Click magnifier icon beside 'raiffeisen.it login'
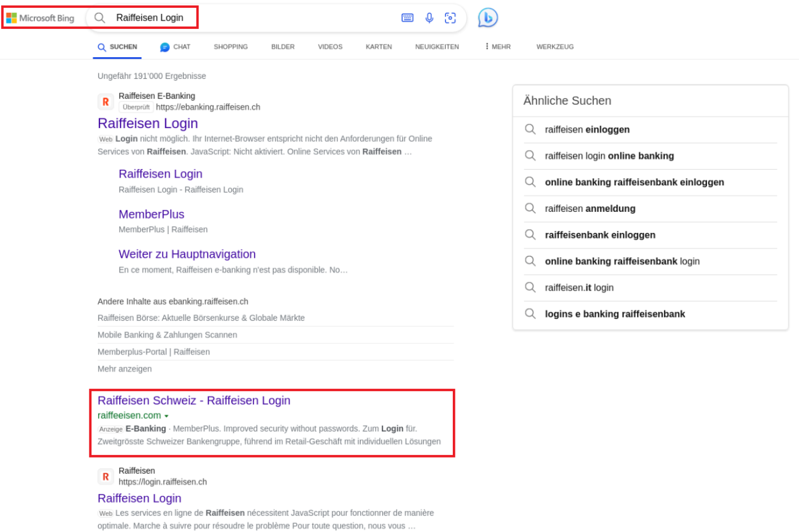 point(530,287)
